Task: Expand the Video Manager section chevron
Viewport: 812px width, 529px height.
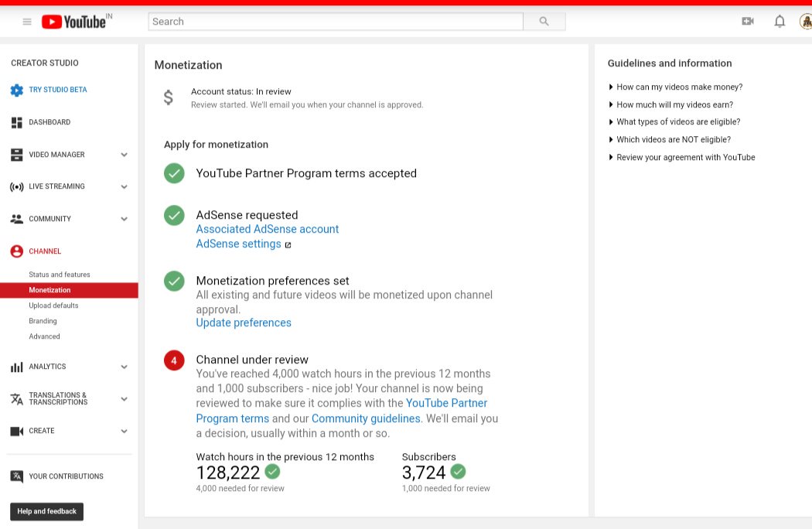Action: (x=125, y=155)
